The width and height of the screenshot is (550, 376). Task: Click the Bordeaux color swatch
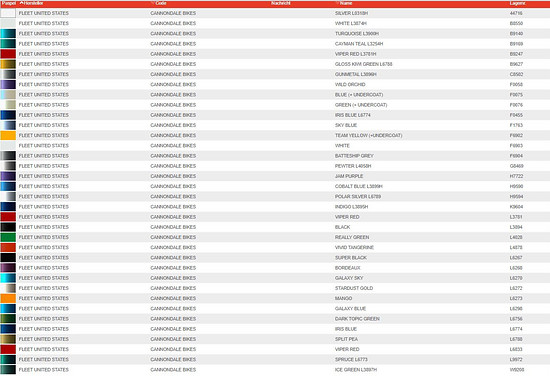pyautogui.click(x=8, y=268)
